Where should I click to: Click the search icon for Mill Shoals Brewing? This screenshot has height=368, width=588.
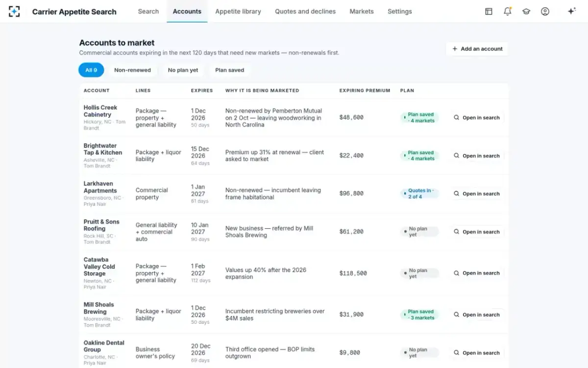point(456,315)
